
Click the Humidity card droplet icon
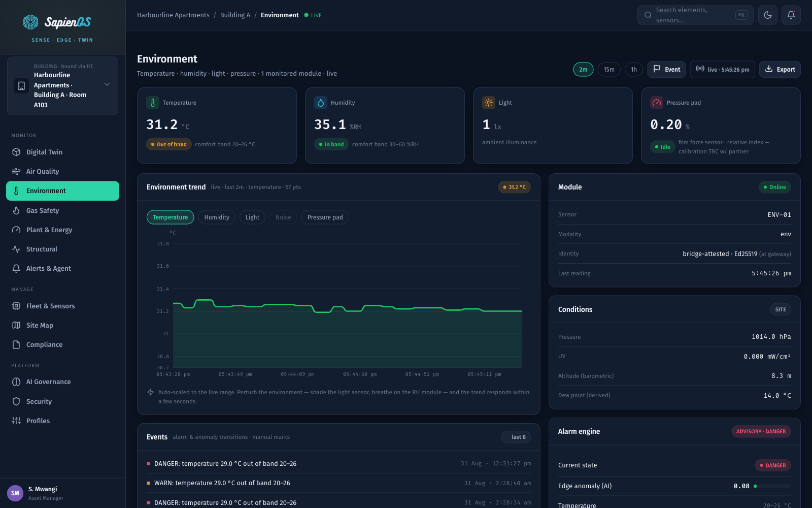(321, 103)
